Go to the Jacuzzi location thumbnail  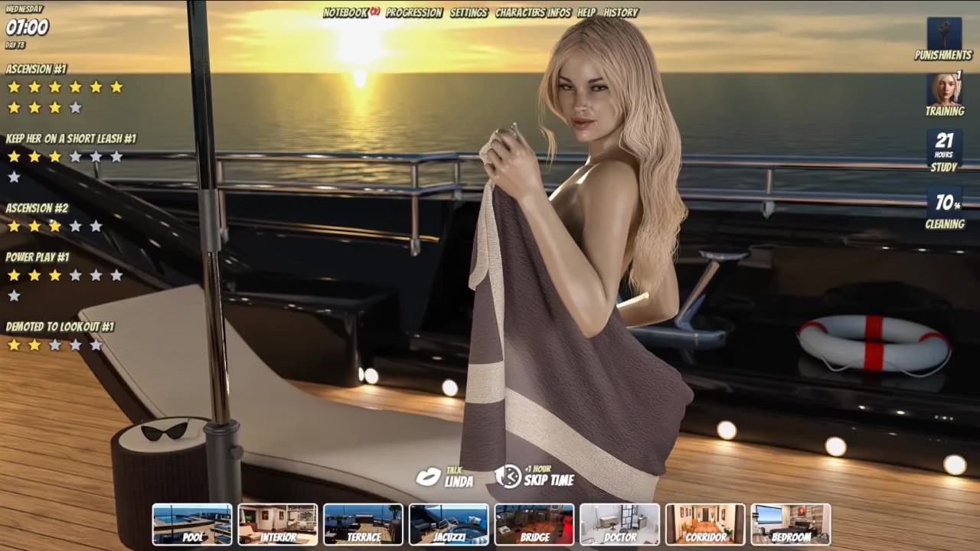click(x=449, y=524)
